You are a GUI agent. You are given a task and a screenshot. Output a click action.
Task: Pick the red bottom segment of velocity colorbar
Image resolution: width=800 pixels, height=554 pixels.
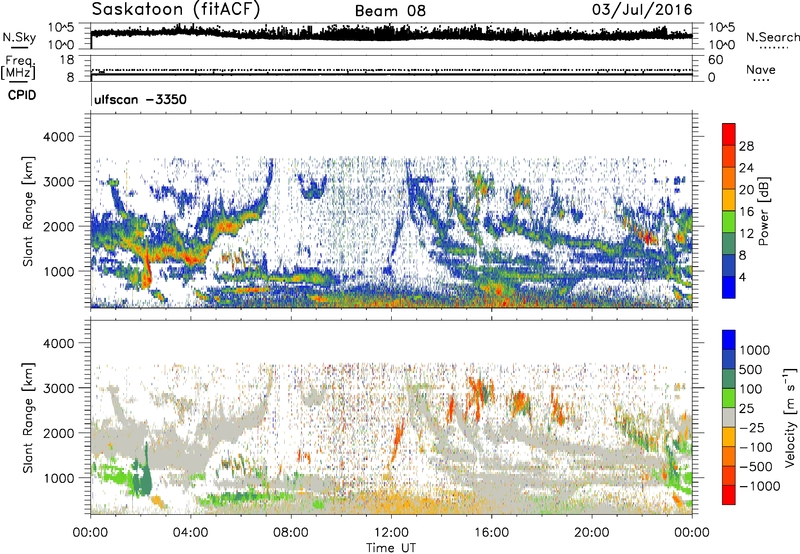tap(729, 495)
